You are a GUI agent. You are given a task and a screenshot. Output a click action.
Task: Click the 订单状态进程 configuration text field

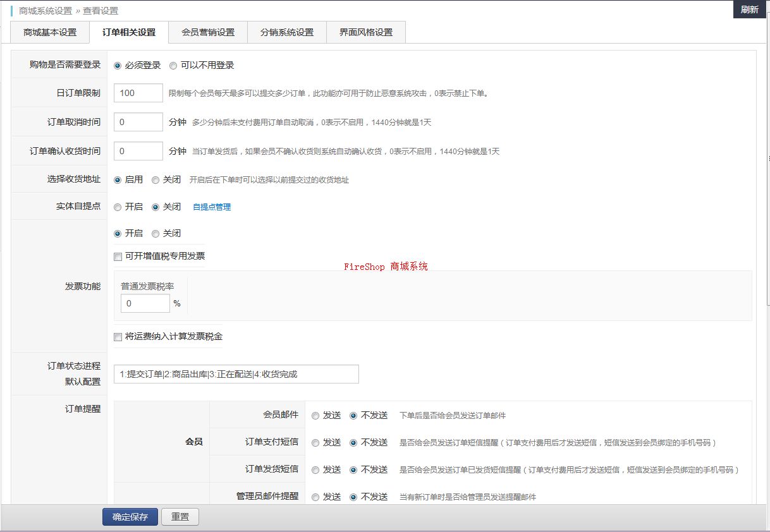236,374
